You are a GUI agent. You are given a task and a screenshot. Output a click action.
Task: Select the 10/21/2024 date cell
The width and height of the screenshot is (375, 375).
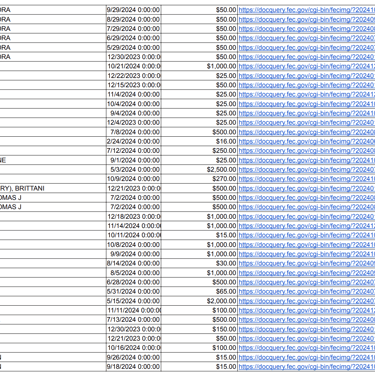click(134, 66)
